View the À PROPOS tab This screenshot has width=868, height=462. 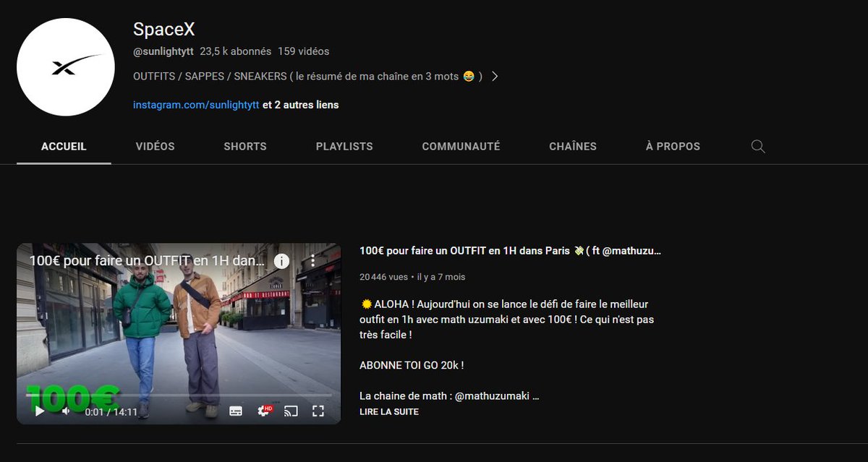tap(673, 146)
